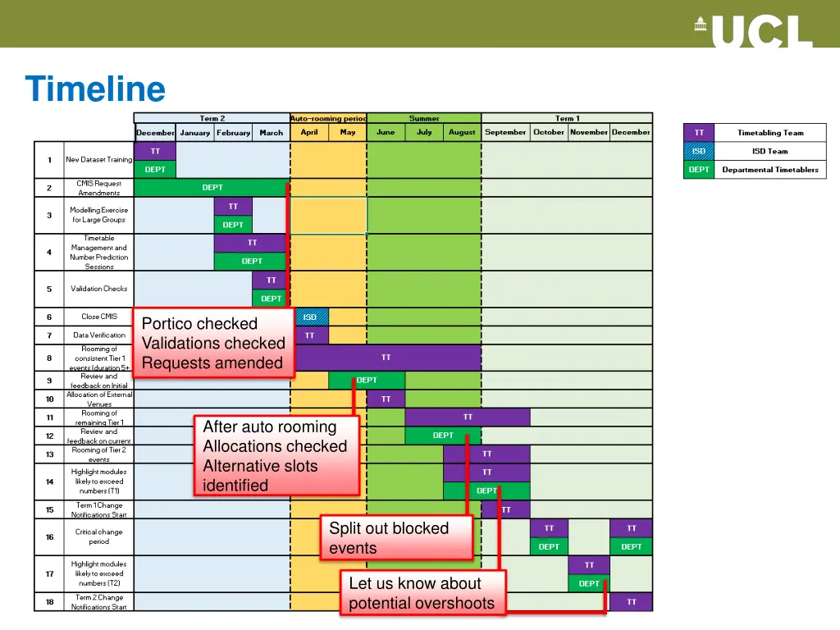Select the Close CMIS row label
Image resolution: width=840 pixels, height=630 pixels.
click(98, 317)
